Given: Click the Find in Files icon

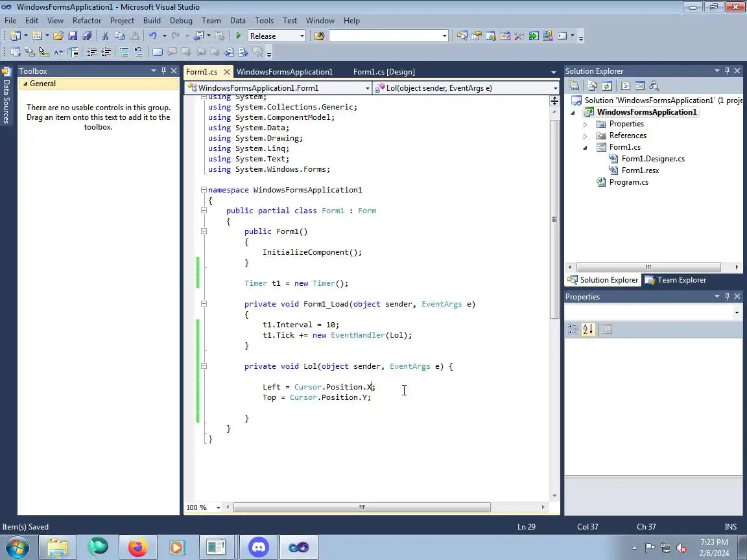Looking at the screenshot, I should tap(319, 36).
